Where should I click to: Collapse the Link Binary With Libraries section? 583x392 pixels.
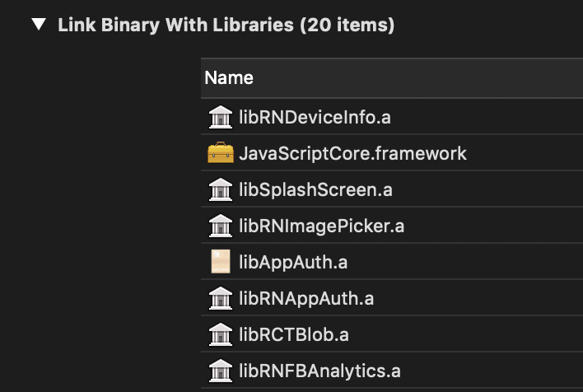point(39,25)
